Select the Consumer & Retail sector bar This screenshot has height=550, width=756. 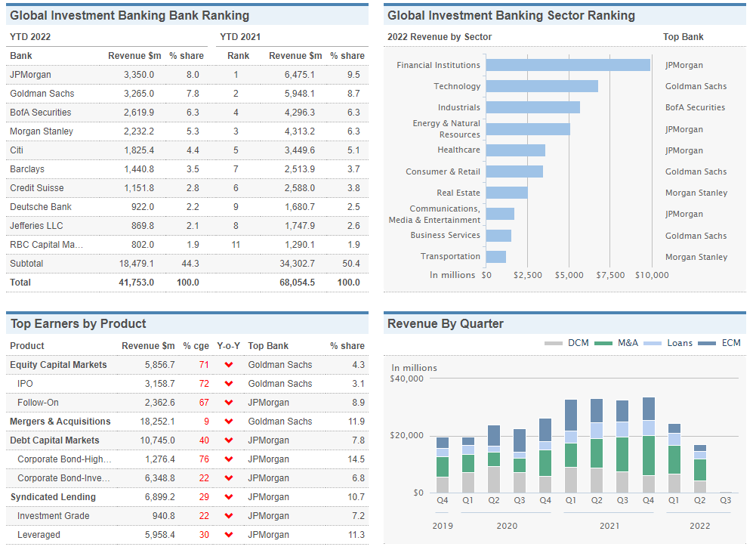pos(514,171)
